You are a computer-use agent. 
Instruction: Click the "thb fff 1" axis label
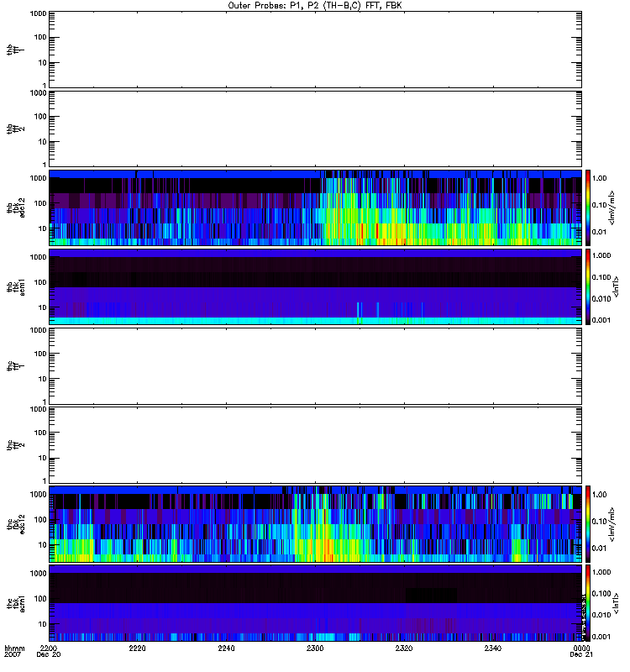tap(15, 50)
